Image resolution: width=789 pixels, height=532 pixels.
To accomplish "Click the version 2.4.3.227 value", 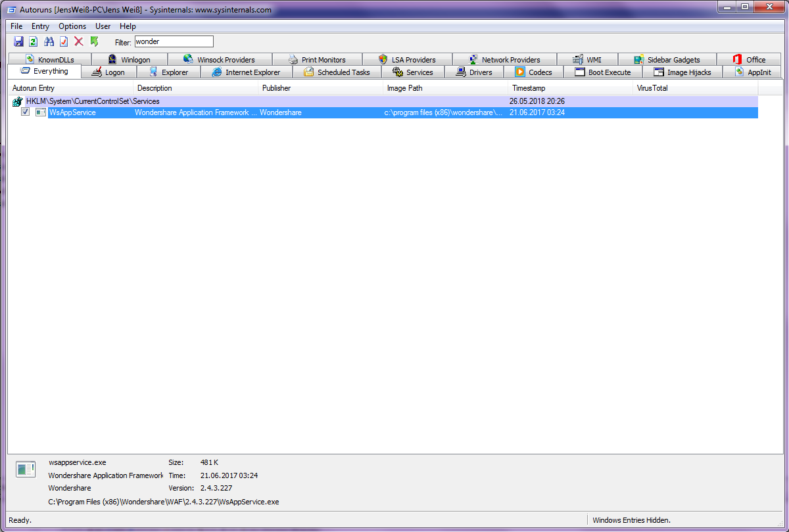I will pyautogui.click(x=216, y=488).
